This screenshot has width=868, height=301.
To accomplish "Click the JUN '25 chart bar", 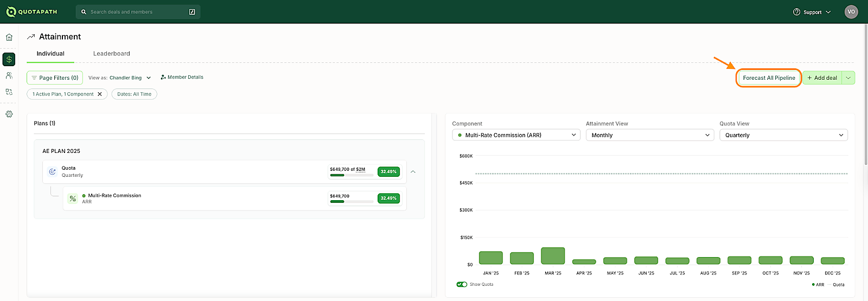I will pos(646,261).
